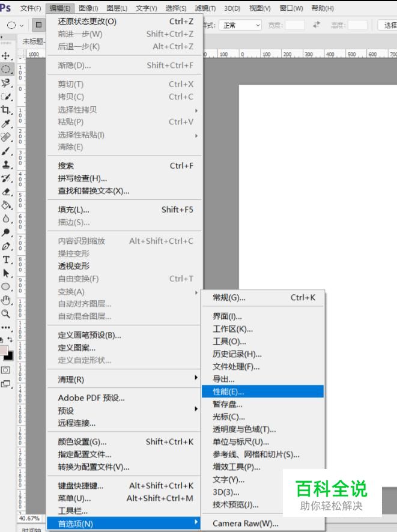
Task: Select the Brush tool
Action: (x=6, y=151)
